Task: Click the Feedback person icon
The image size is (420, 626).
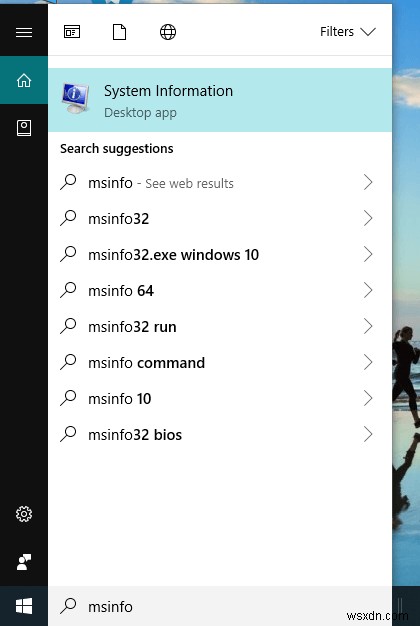Action: [x=24, y=562]
